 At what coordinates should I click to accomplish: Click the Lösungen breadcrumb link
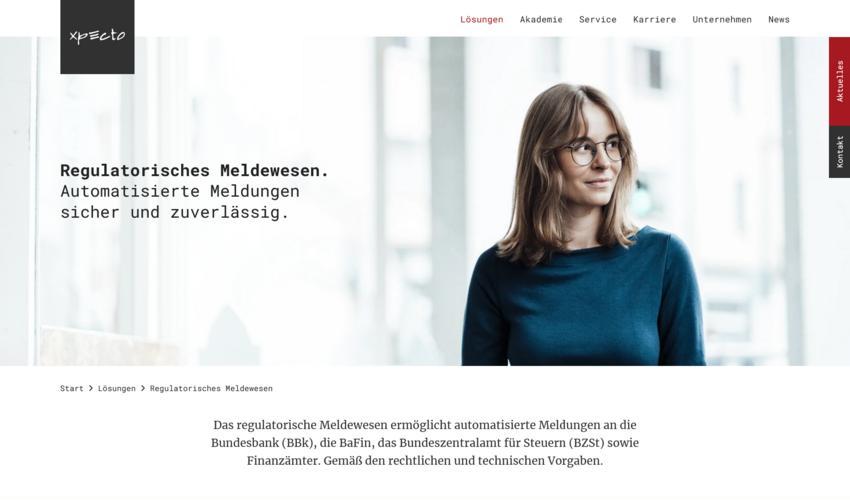(117, 388)
